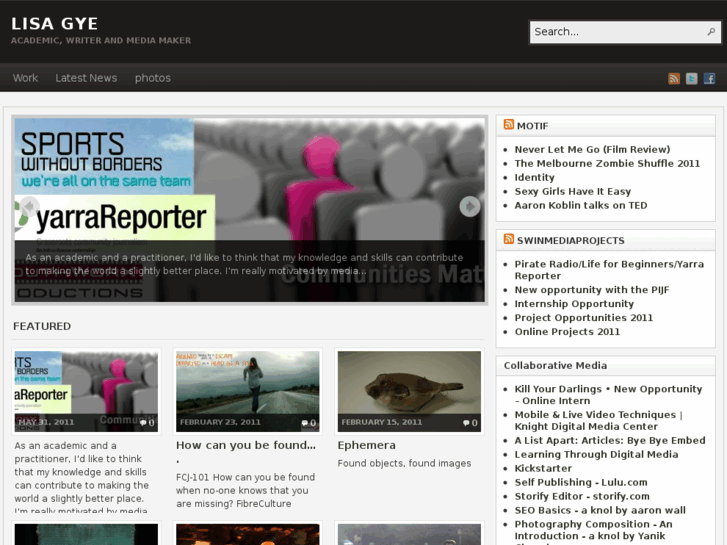Open the Latest News menu item

tap(86, 78)
